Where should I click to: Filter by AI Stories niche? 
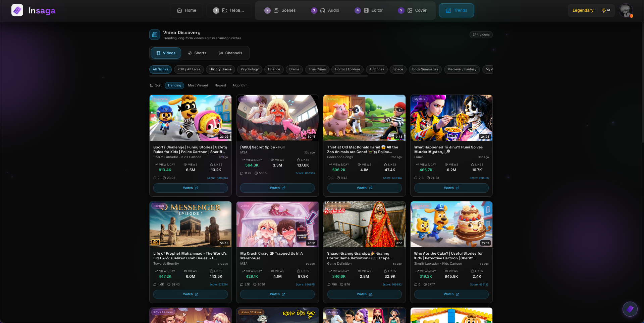[376, 69]
